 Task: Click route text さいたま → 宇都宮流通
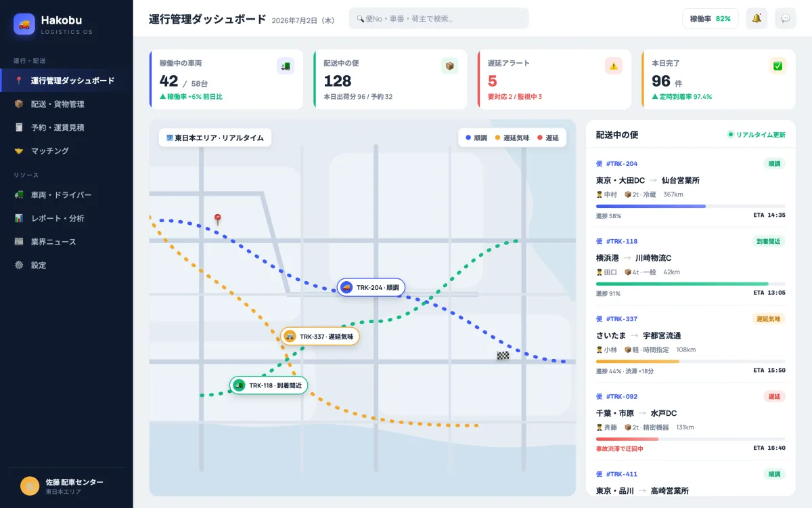pos(638,335)
